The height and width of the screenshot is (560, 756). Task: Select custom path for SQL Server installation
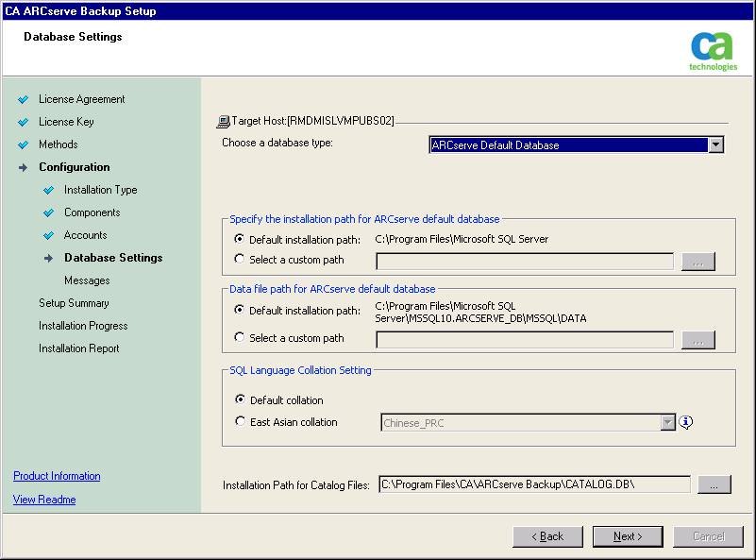tap(240, 260)
